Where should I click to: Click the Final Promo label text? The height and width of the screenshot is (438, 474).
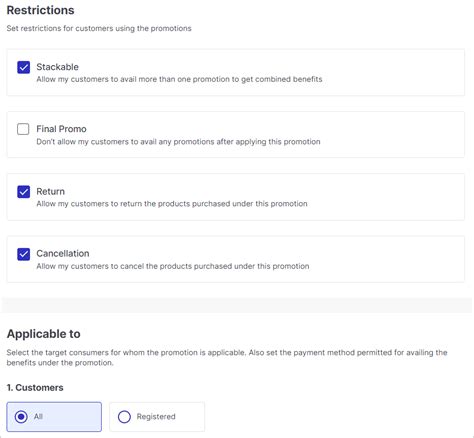(x=61, y=129)
